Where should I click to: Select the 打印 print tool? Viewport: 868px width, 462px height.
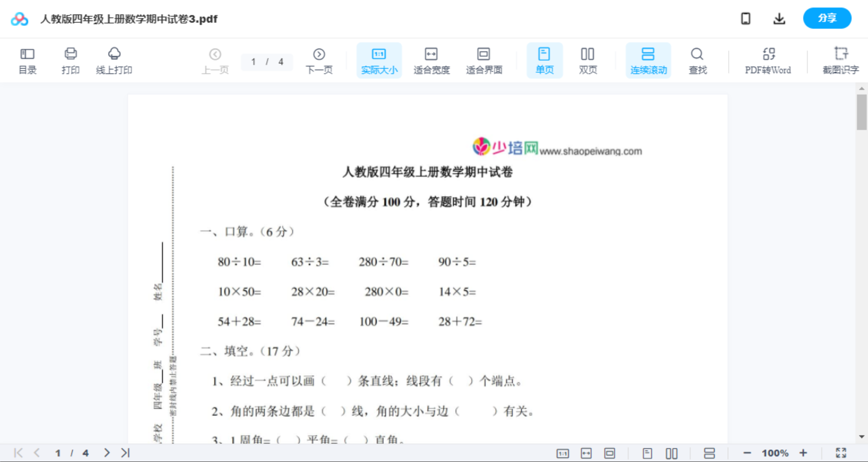(71, 60)
